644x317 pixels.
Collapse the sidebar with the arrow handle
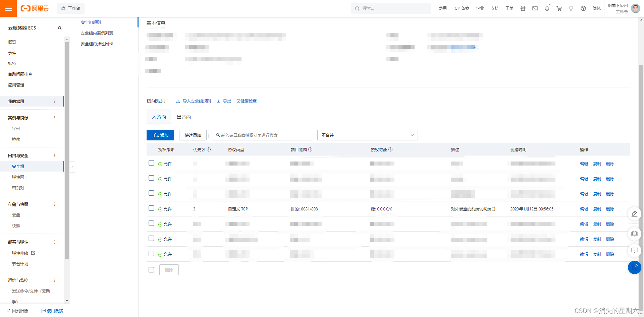pyautogui.click(x=72, y=167)
